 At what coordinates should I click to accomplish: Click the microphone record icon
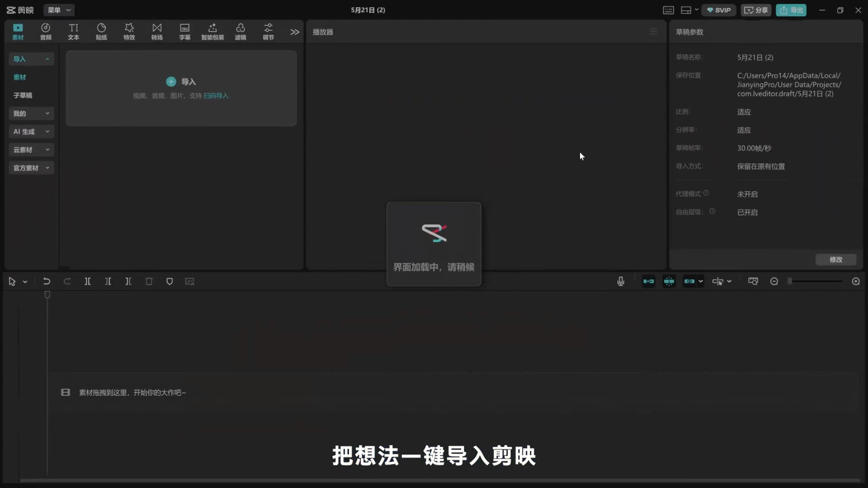tap(621, 281)
